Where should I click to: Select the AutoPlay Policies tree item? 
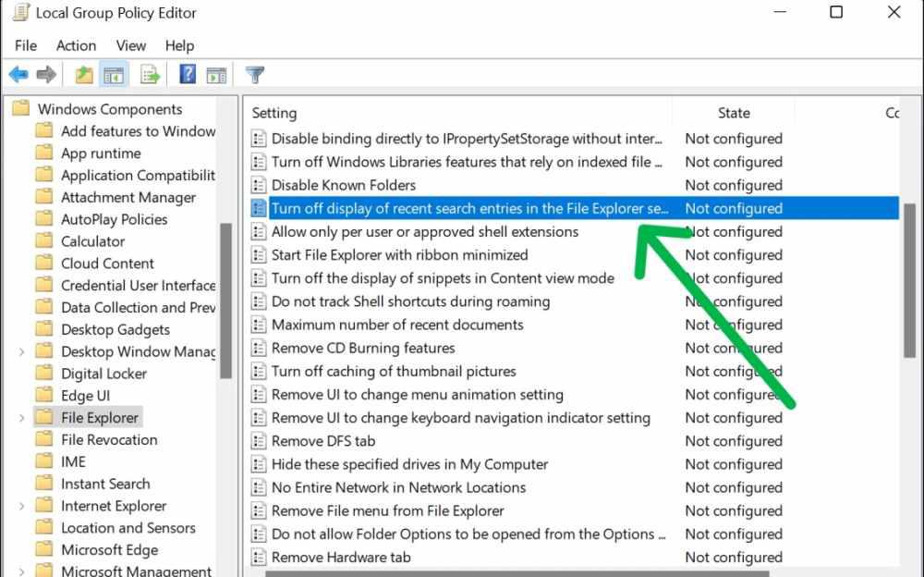tap(115, 219)
